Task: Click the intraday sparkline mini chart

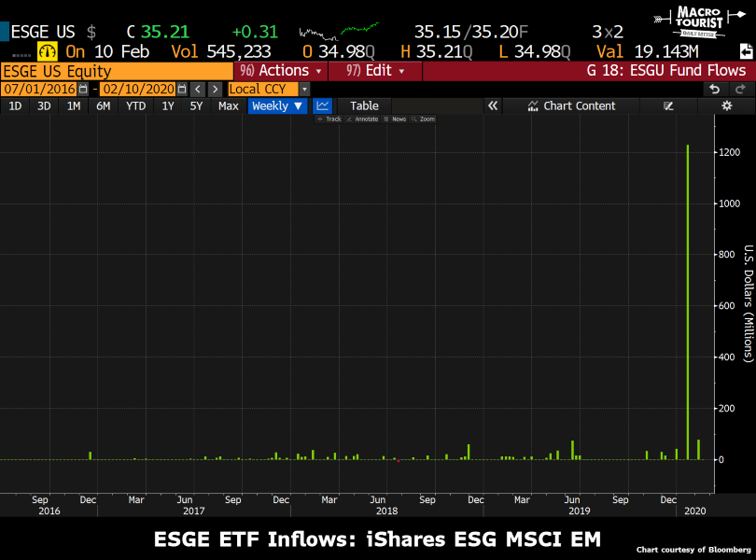Action: click(339, 32)
